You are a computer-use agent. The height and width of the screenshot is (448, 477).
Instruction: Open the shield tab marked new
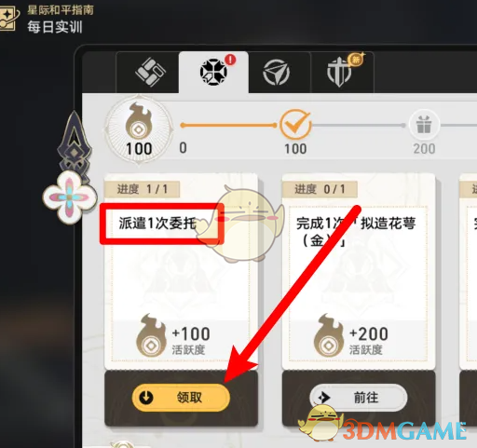[340, 73]
